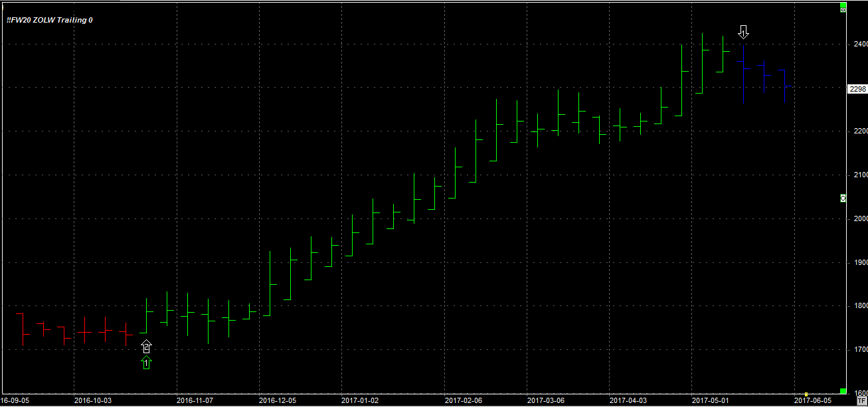Click the circle handle on the price axis

point(843,199)
